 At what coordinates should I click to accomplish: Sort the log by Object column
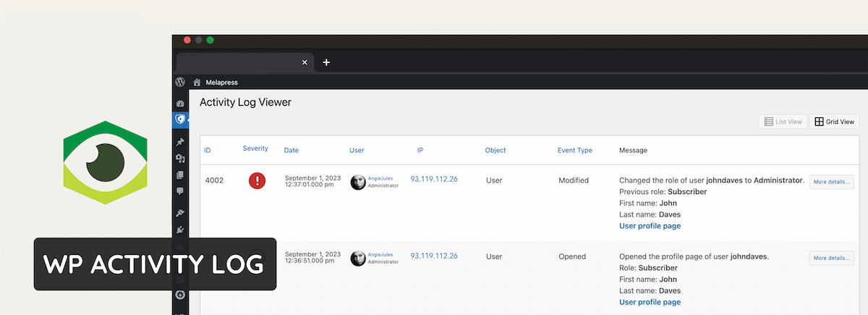[x=495, y=151]
